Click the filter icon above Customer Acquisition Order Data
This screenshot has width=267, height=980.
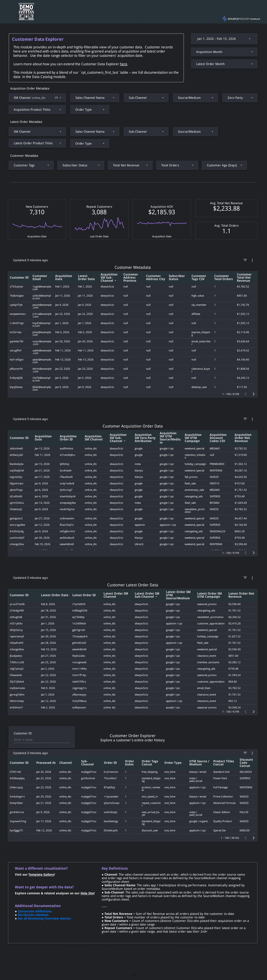click(x=245, y=419)
